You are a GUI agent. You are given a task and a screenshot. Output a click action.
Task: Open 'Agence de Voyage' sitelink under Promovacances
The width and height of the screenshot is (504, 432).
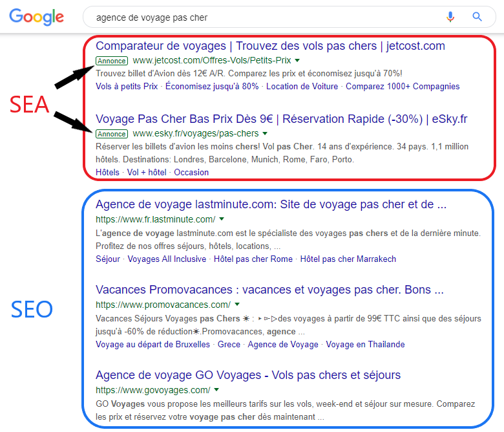click(283, 345)
